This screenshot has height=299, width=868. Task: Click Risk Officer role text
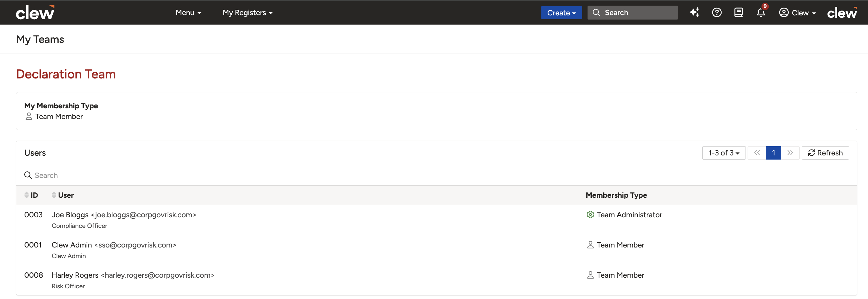(x=68, y=286)
